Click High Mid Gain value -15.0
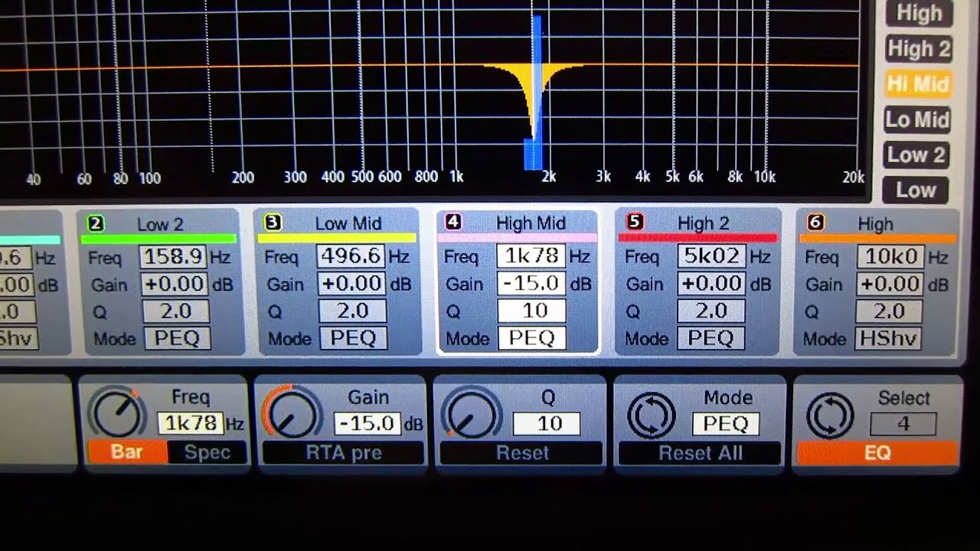Viewport: 980px width, 551px height. click(x=531, y=283)
